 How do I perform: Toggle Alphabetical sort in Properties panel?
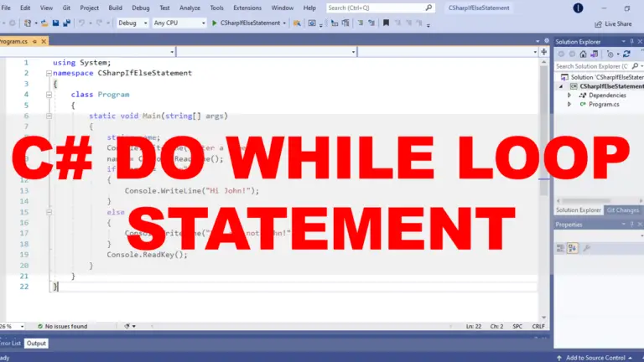tap(573, 247)
